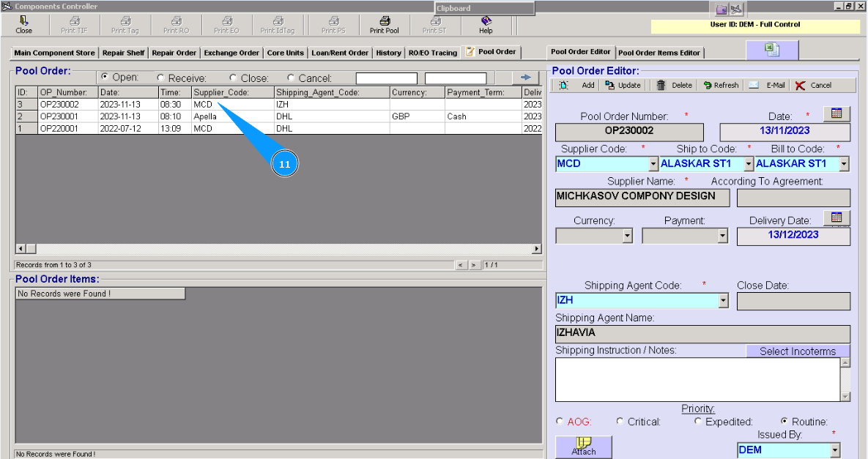Click scroll right arrow of orders table
The width and height of the screenshot is (868, 459).
(x=536, y=249)
